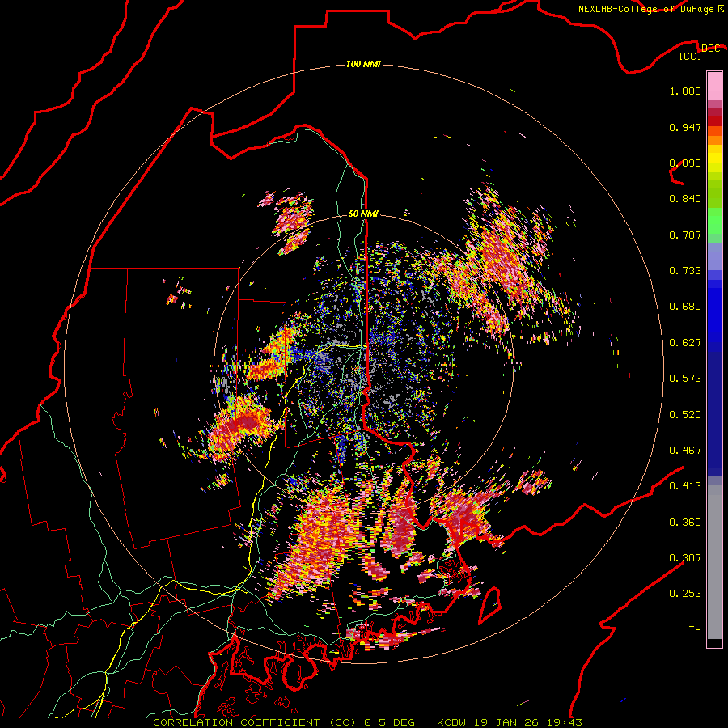Image resolution: width=728 pixels, height=728 pixels.
Task: Click the 0.307 legend value
Action: pos(685,558)
